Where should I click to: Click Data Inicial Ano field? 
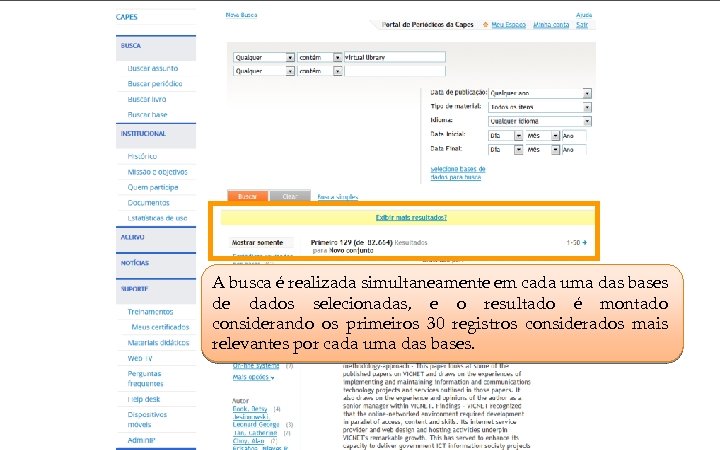pyautogui.click(x=574, y=136)
